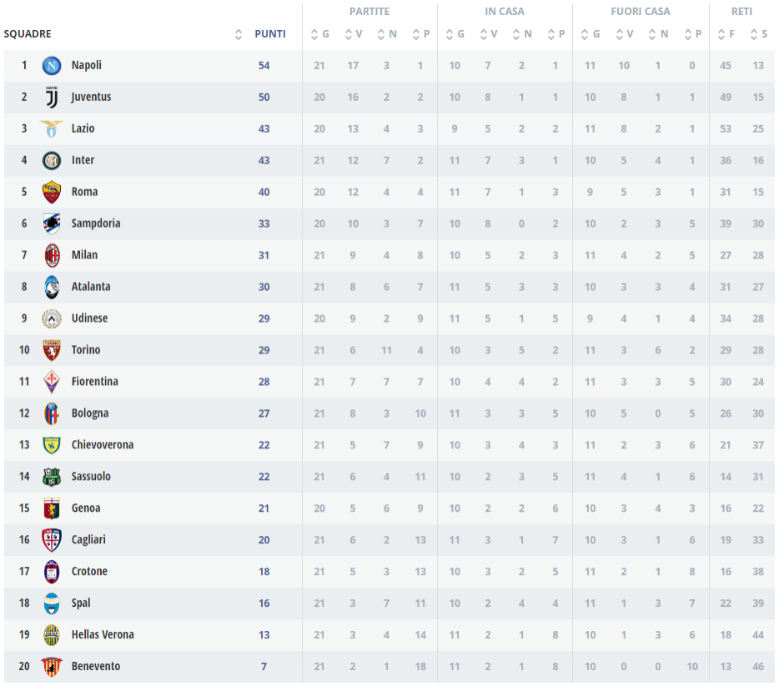Viewport: 784px width, 691px height.
Task: Sort by G column under PARTITE
Action: point(319,34)
